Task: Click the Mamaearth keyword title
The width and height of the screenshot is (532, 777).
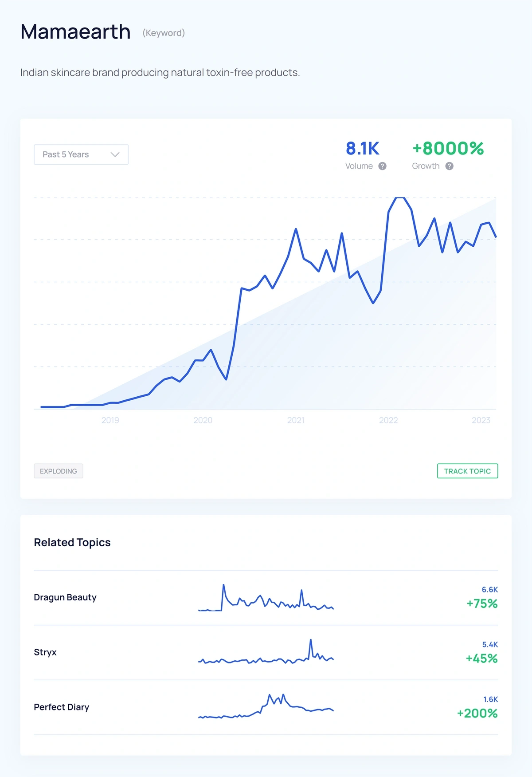Action: (x=76, y=32)
